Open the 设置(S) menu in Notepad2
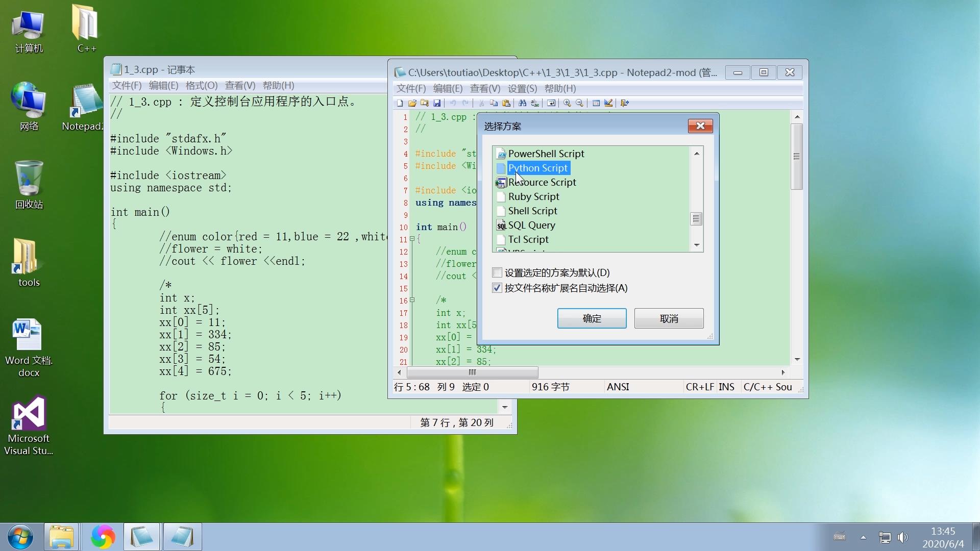The height and width of the screenshot is (551, 980). click(x=522, y=88)
